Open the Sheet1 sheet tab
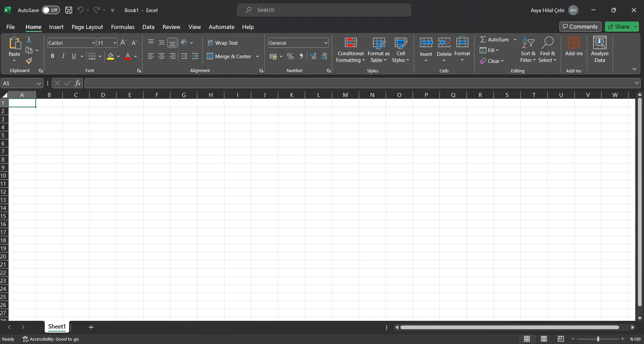644x344 pixels. click(57, 327)
